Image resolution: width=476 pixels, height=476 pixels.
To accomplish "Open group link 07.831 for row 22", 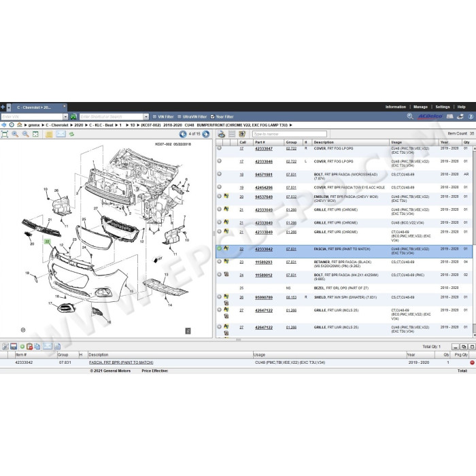I will (291, 249).
